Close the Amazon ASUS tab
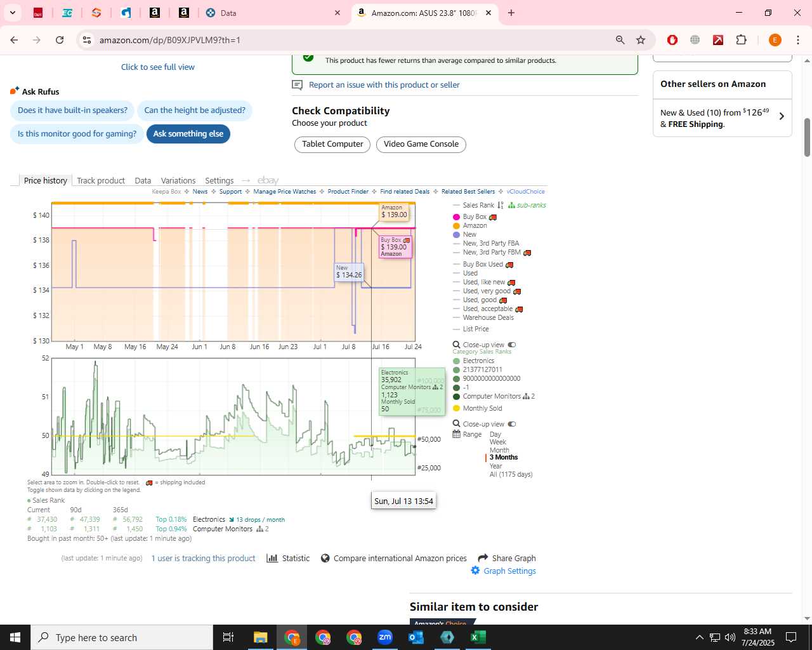812x650 pixels. pos(488,13)
